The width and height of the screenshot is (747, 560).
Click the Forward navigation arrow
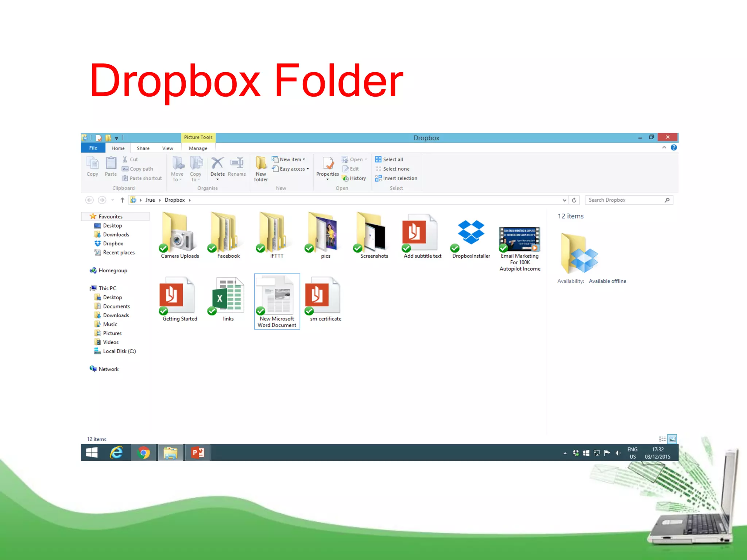(102, 200)
